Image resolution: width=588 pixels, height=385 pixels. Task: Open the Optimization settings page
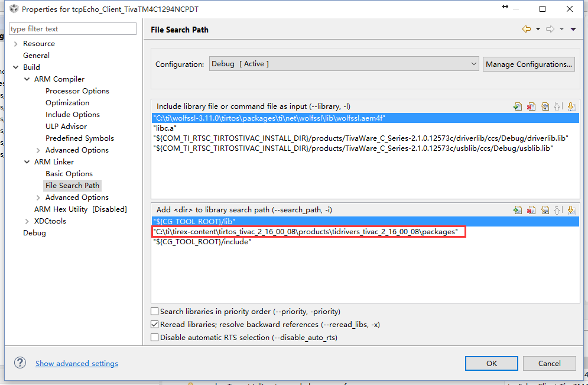pyautogui.click(x=67, y=102)
